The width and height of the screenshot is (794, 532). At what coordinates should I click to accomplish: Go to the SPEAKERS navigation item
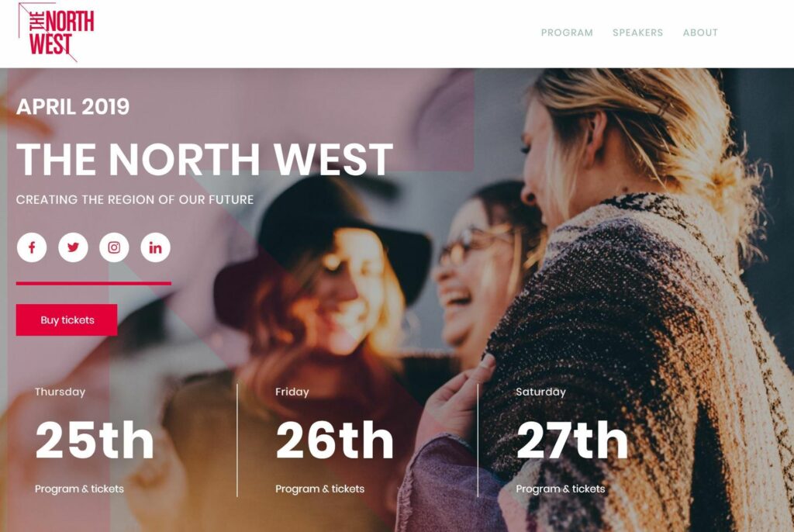click(x=637, y=33)
